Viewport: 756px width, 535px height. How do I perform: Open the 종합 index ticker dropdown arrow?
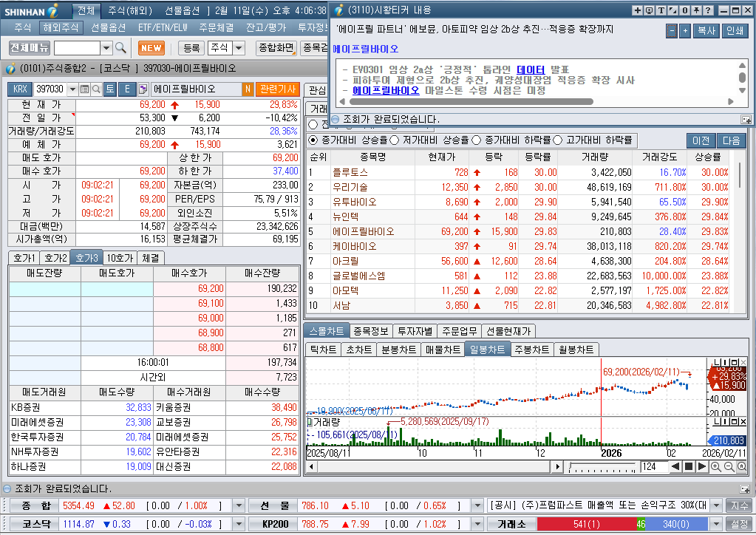click(239, 505)
